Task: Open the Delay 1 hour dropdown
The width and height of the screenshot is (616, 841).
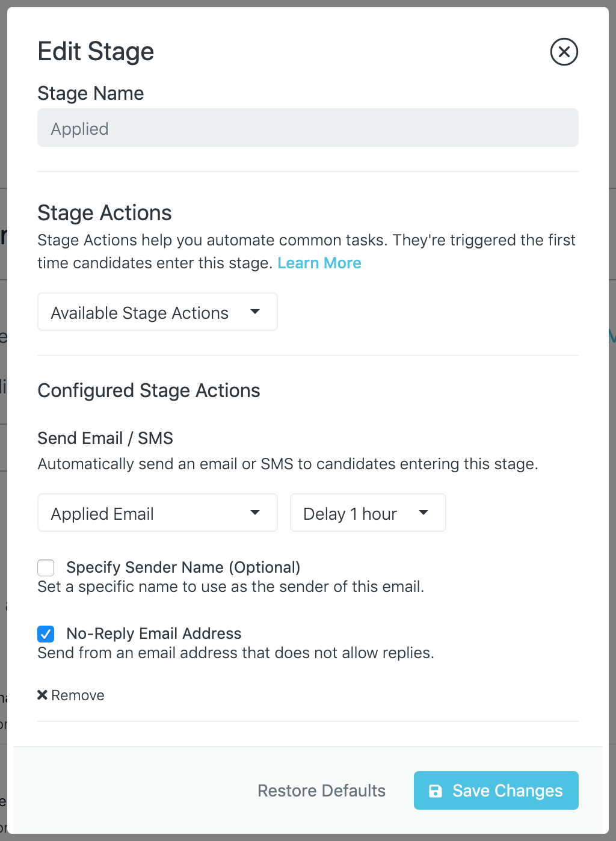Action: 350,513
